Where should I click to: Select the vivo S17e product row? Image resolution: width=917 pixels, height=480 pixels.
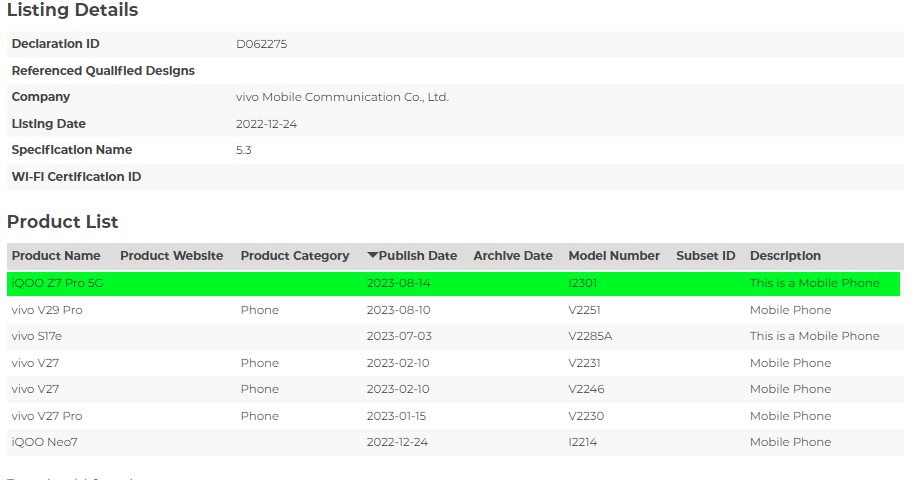(x=40, y=337)
